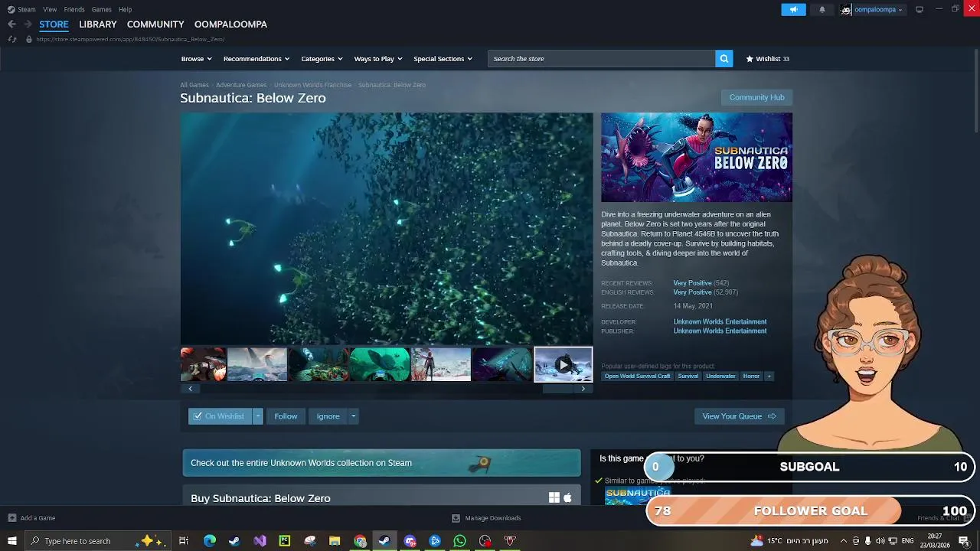Open the Friends menu

pyautogui.click(x=74, y=9)
